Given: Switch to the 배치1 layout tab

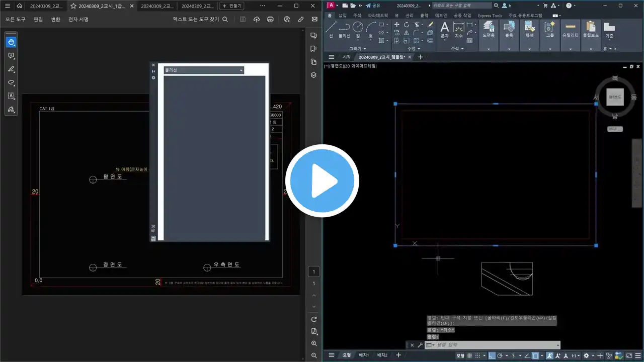Looking at the screenshot, I should (363, 355).
